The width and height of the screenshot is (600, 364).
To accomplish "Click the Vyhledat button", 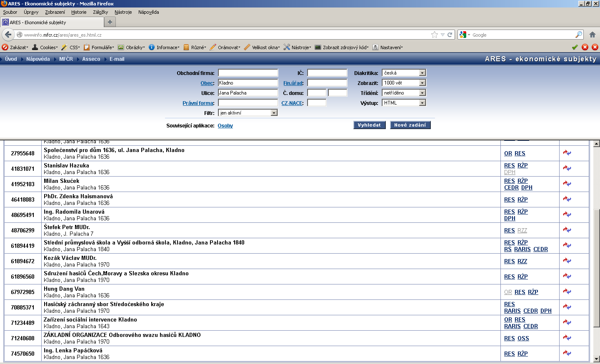I will tap(369, 125).
